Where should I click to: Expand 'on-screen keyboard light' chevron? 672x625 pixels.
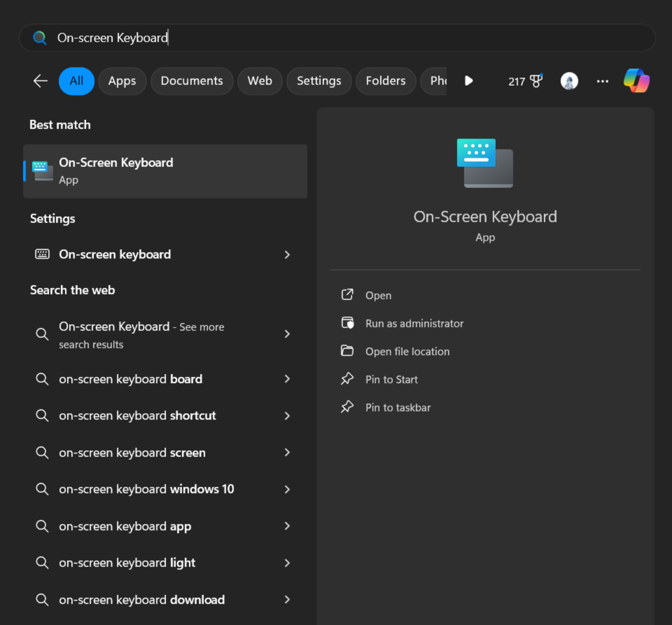[x=287, y=563]
